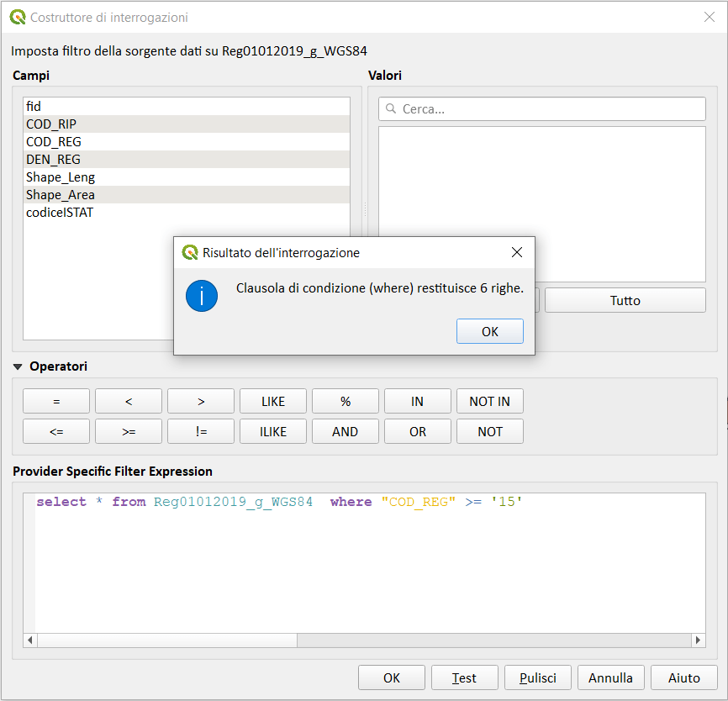Click OK in the query result popup
Viewport: 728px width, 701px height.
489,331
